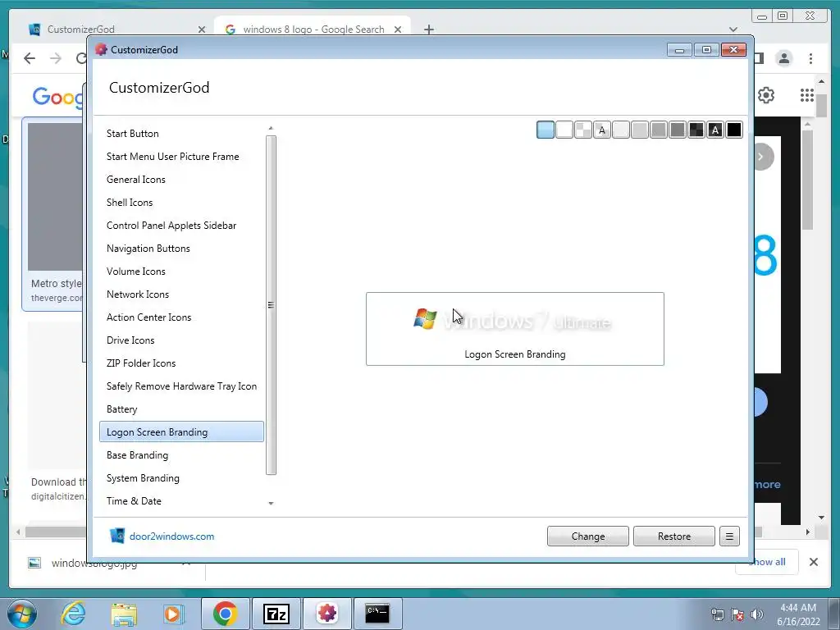Click the Restore button
This screenshot has height=630, width=840.
click(674, 536)
